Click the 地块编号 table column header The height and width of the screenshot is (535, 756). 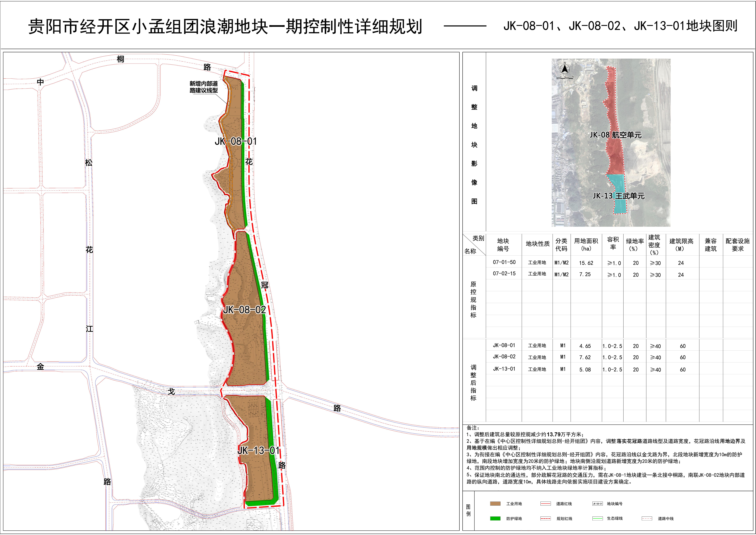coord(503,245)
